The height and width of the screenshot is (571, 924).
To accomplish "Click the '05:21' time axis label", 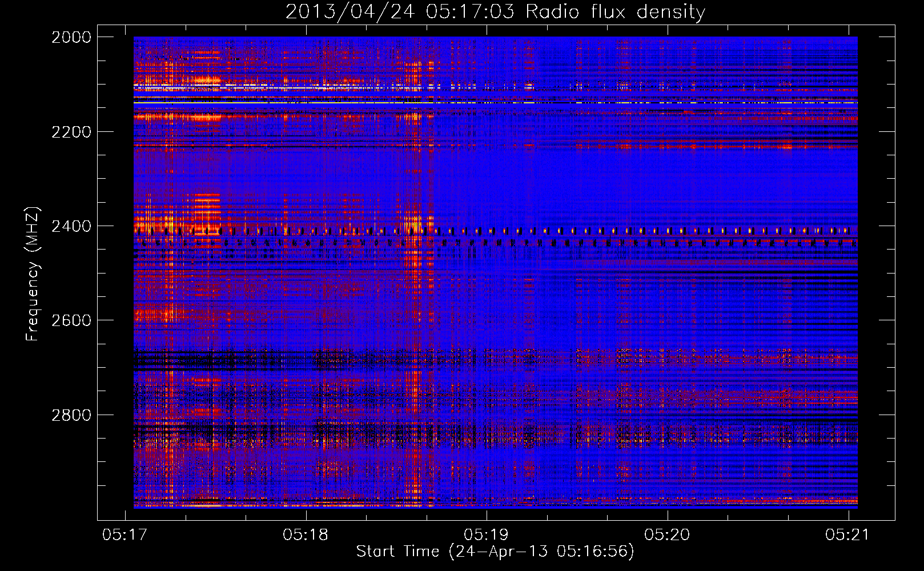I will tap(847, 534).
